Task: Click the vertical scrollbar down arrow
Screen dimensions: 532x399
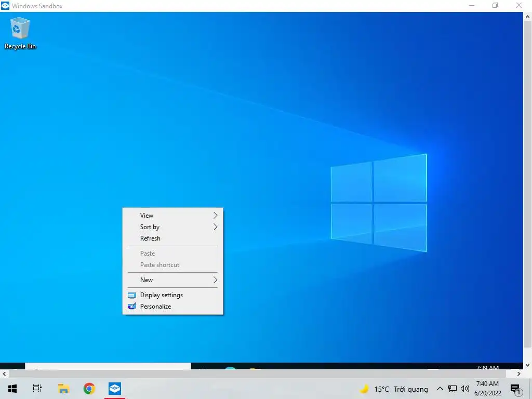Action: [x=527, y=365]
